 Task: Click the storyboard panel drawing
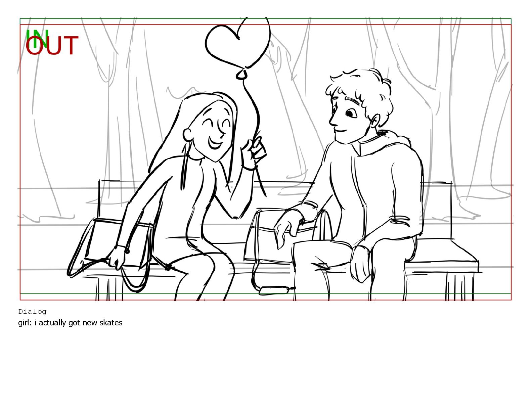[265, 159]
